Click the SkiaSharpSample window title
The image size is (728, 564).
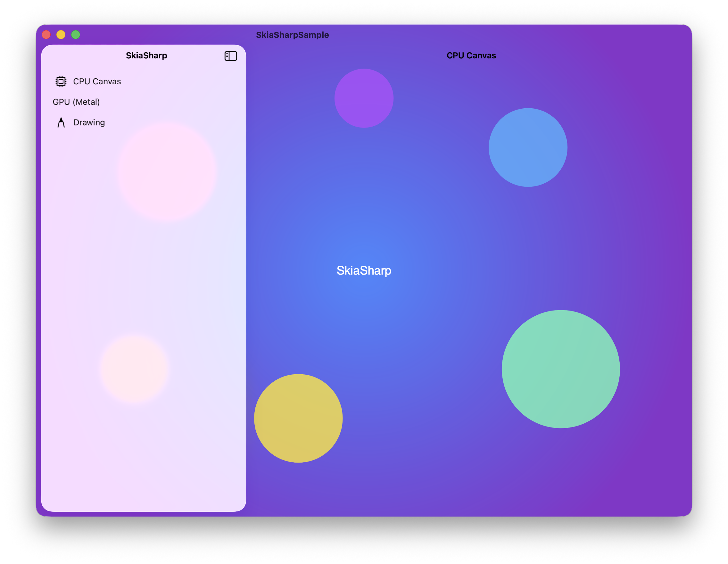click(x=292, y=35)
